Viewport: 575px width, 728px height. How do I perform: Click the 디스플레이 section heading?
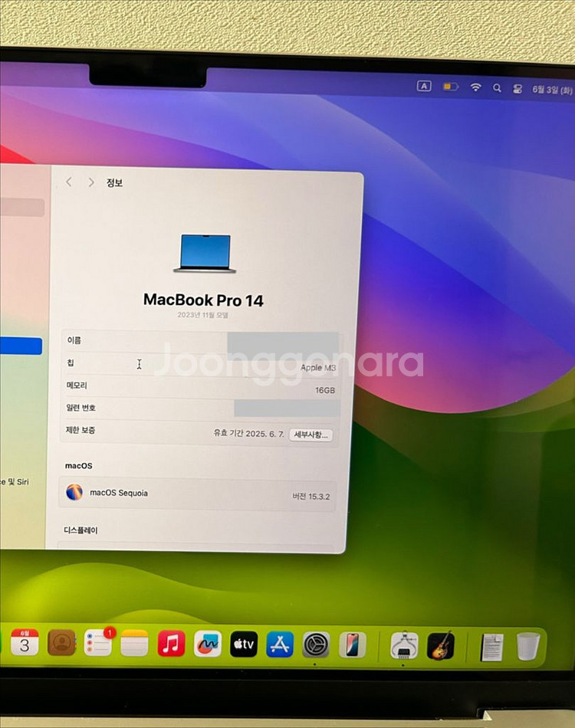80,530
